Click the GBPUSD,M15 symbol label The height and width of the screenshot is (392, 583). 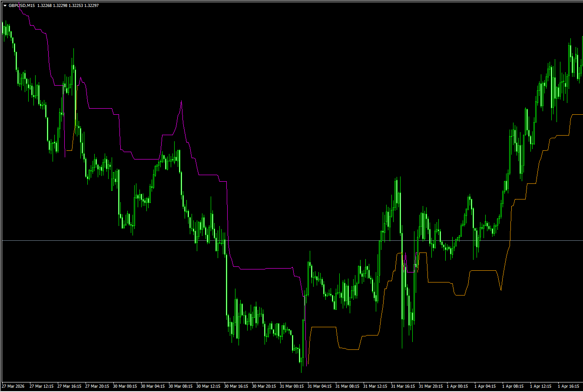pyautogui.click(x=22, y=6)
